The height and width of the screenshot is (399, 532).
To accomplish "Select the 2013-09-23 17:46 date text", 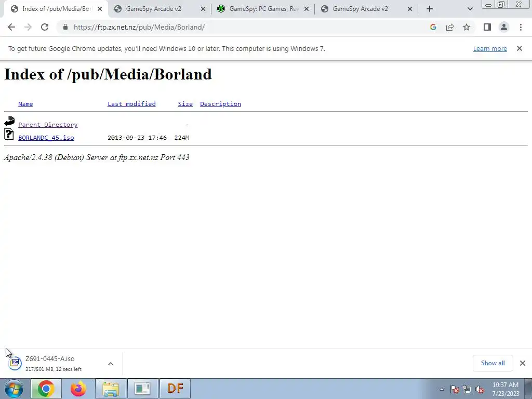I will [x=137, y=137].
